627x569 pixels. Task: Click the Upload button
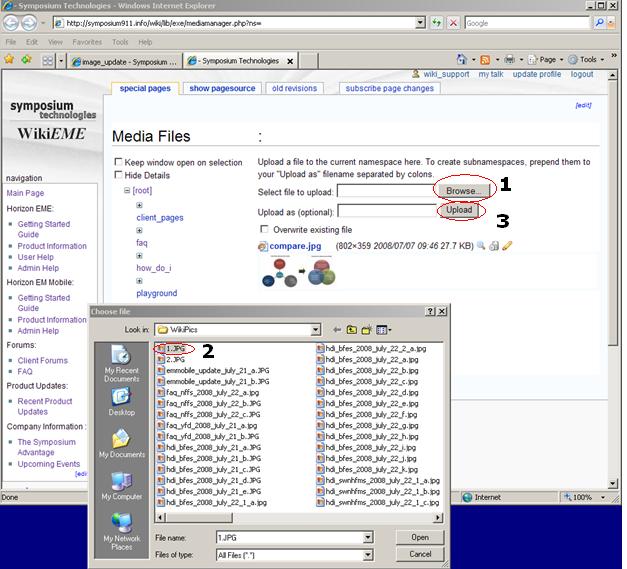[459, 210]
